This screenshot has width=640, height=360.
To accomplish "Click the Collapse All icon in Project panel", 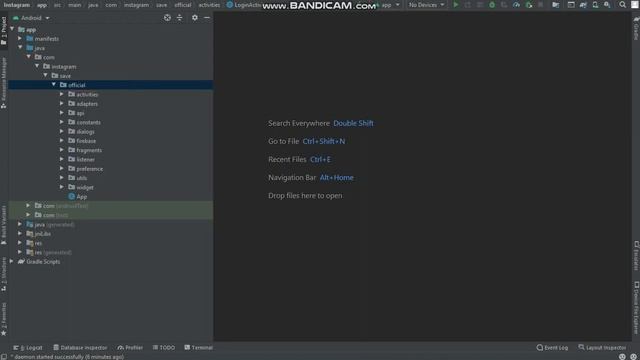I will pyautogui.click(x=180, y=18).
